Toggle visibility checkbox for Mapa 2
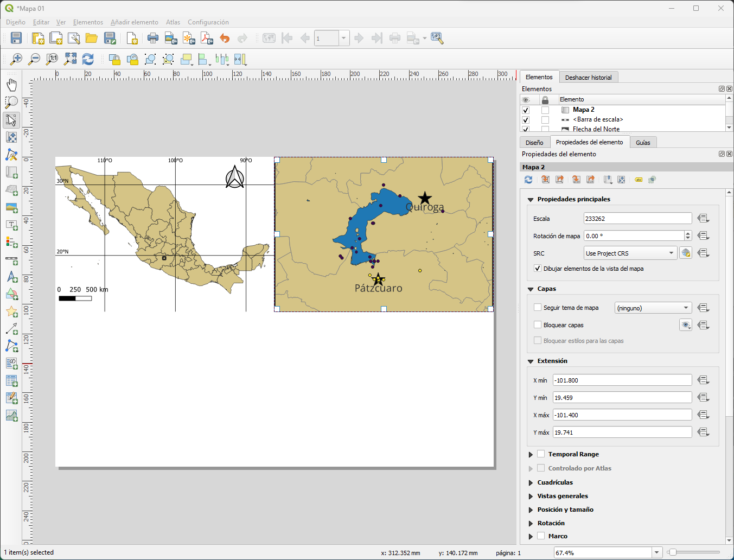The width and height of the screenshot is (734, 560). pos(525,110)
